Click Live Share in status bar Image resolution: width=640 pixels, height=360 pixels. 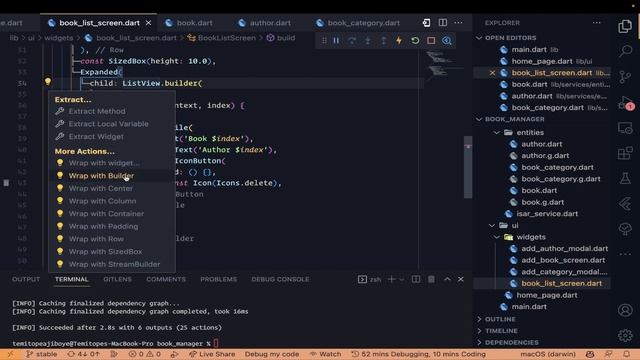(x=212, y=354)
